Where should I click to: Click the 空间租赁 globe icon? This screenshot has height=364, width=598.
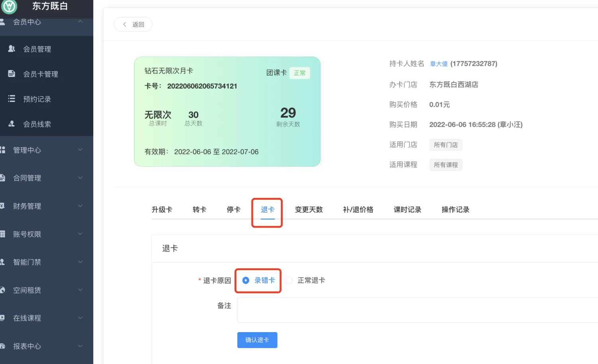pyautogui.click(x=2, y=290)
